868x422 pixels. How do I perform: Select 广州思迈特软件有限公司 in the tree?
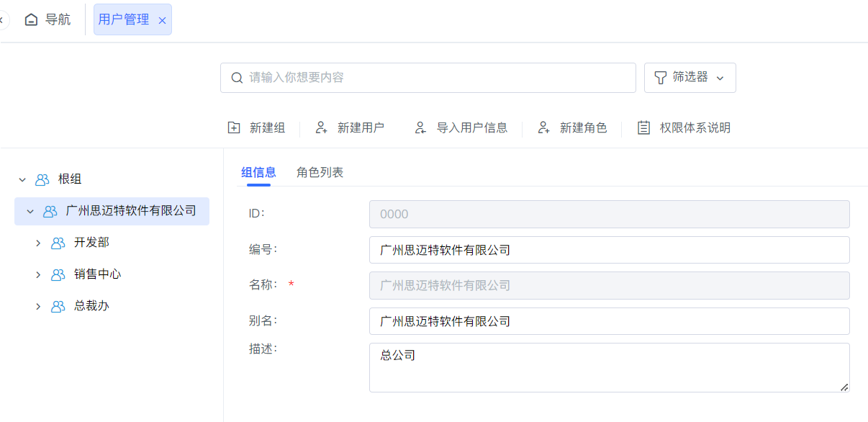131,211
